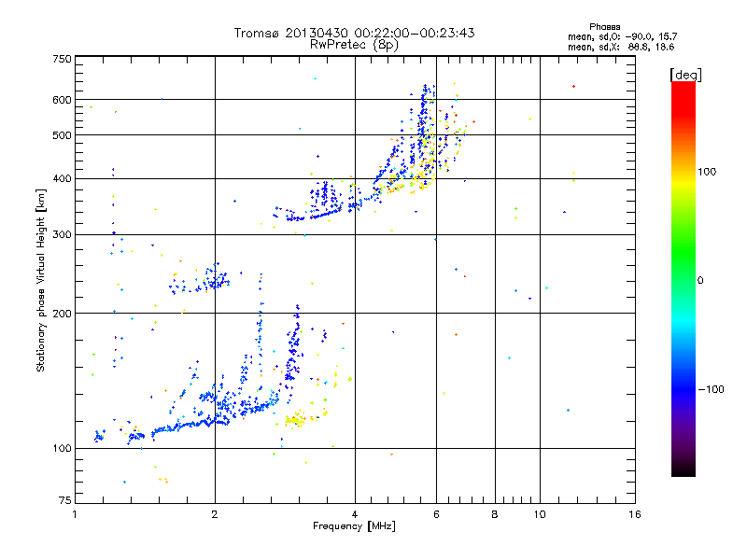Click the '750' height tick label
The width and height of the screenshot is (747, 560).
click(x=63, y=59)
